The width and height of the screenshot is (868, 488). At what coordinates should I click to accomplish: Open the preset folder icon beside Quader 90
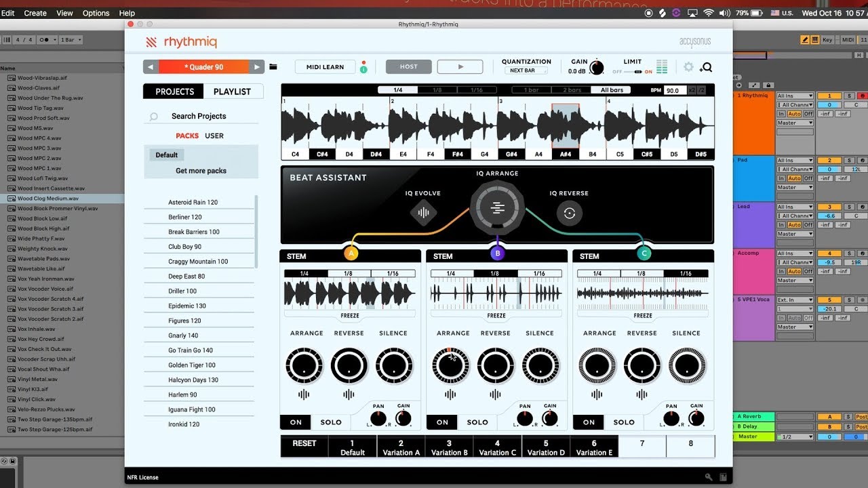click(273, 66)
